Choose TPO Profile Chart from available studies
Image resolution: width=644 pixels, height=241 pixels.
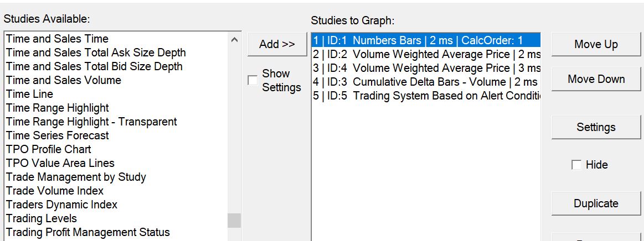49,149
